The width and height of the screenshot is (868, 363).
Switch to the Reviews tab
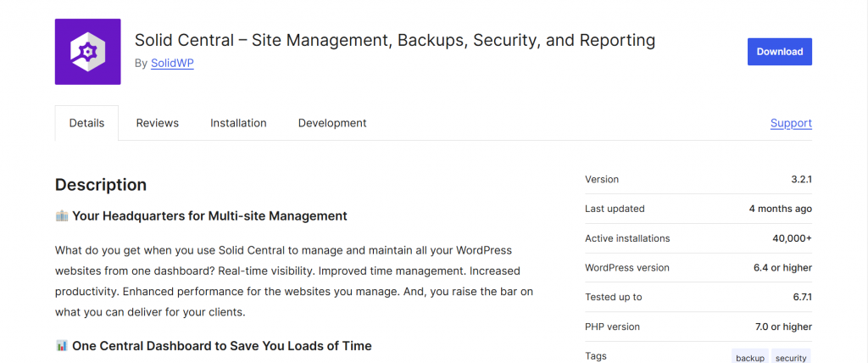pos(157,123)
